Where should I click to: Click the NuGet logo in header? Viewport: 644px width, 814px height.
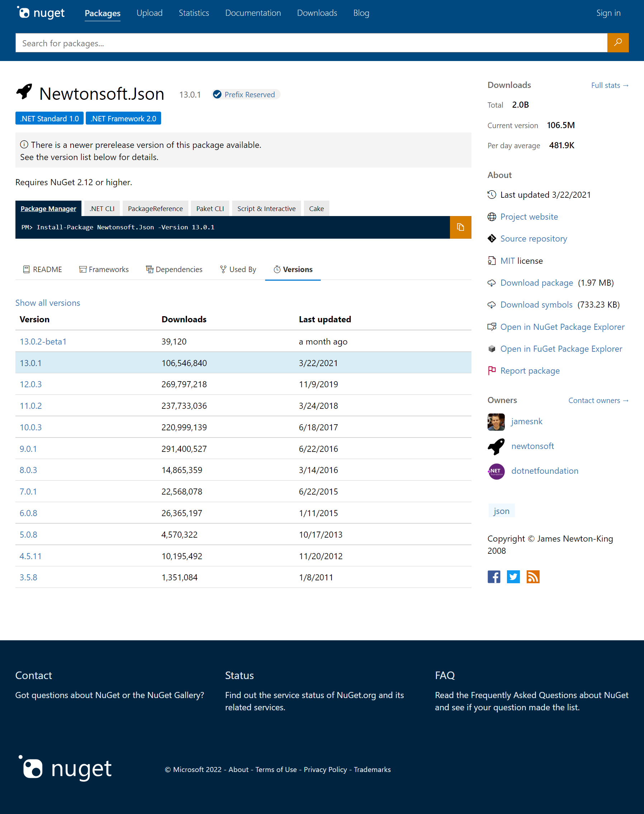[x=41, y=13]
